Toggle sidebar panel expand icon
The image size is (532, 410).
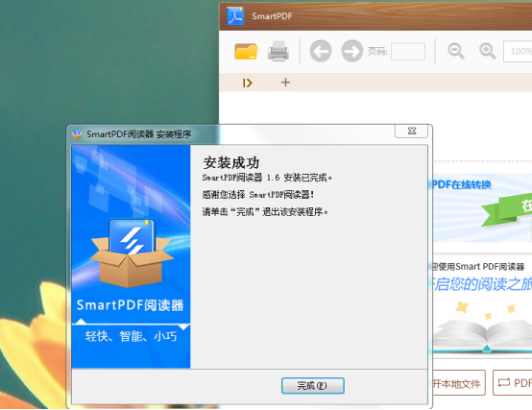248,83
